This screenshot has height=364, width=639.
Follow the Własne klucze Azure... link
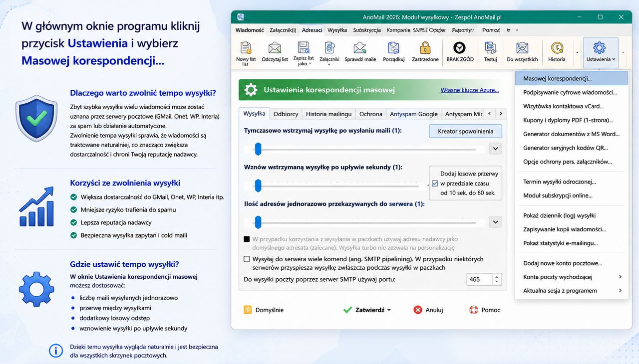pyautogui.click(x=470, y=90)
